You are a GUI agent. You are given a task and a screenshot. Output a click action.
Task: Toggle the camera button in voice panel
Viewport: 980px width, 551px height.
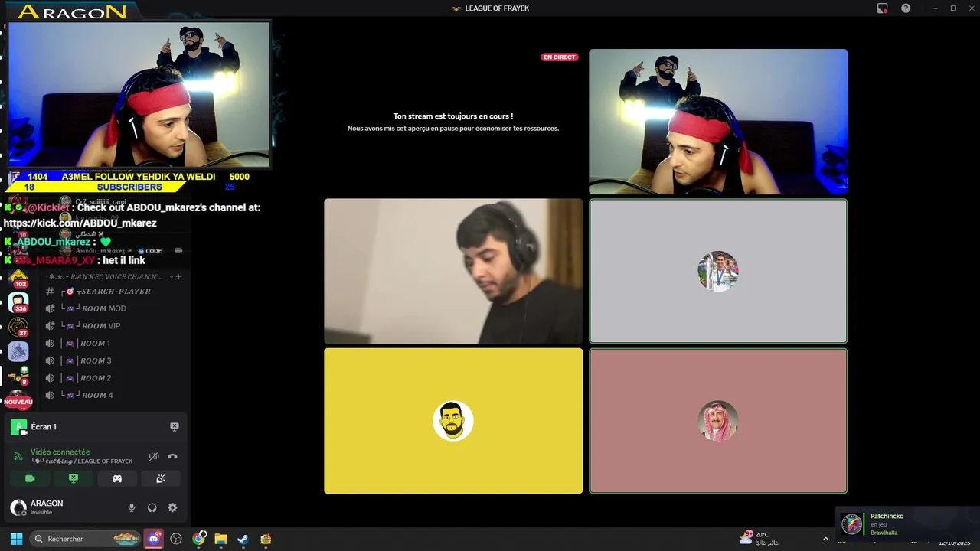tap(30, 478)
